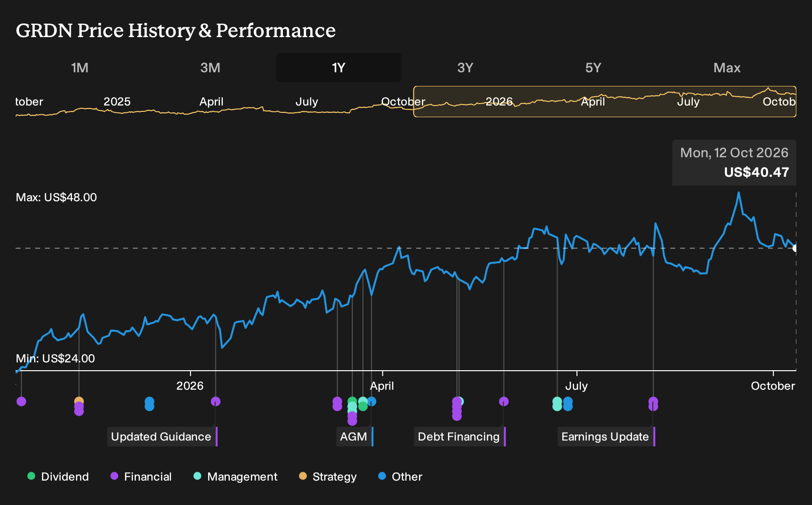Toggle the Dividend legend filter
Screen dimensions: 812x505
point(58,477)
